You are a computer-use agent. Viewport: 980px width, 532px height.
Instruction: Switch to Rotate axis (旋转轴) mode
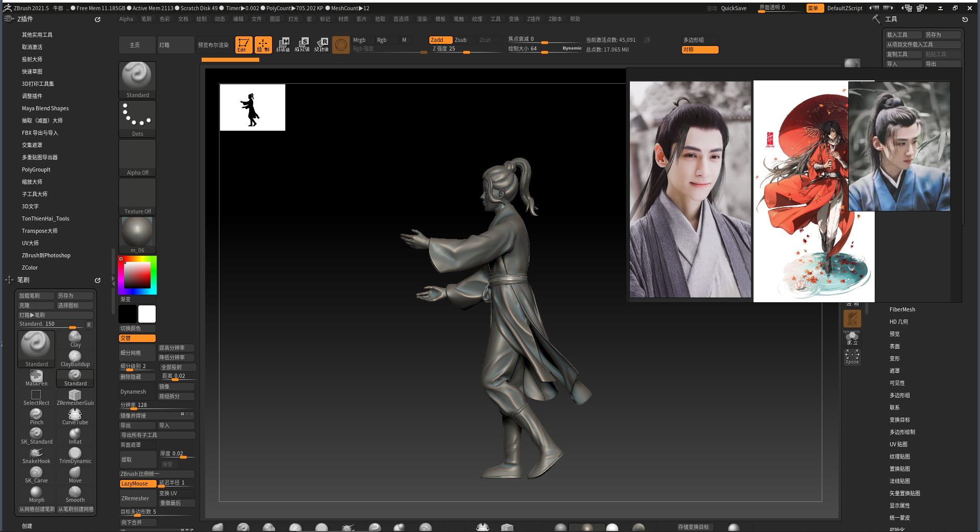click(x=322, y=45)
